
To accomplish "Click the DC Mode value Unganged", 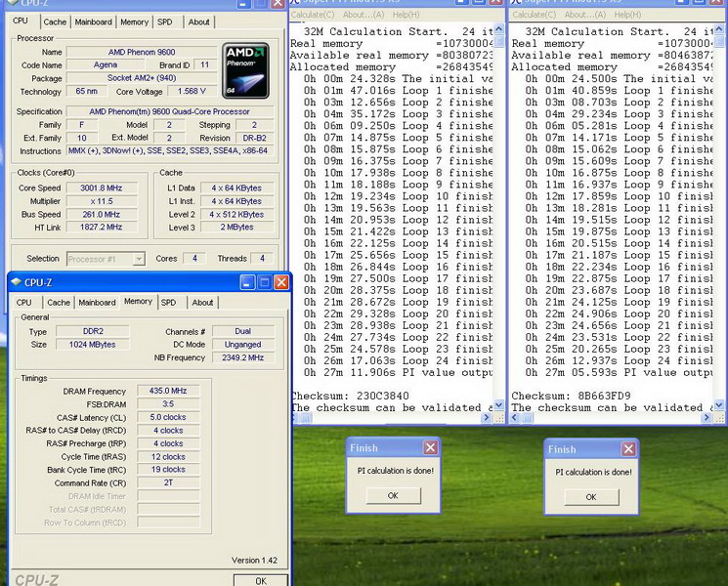I will point(242,344).
